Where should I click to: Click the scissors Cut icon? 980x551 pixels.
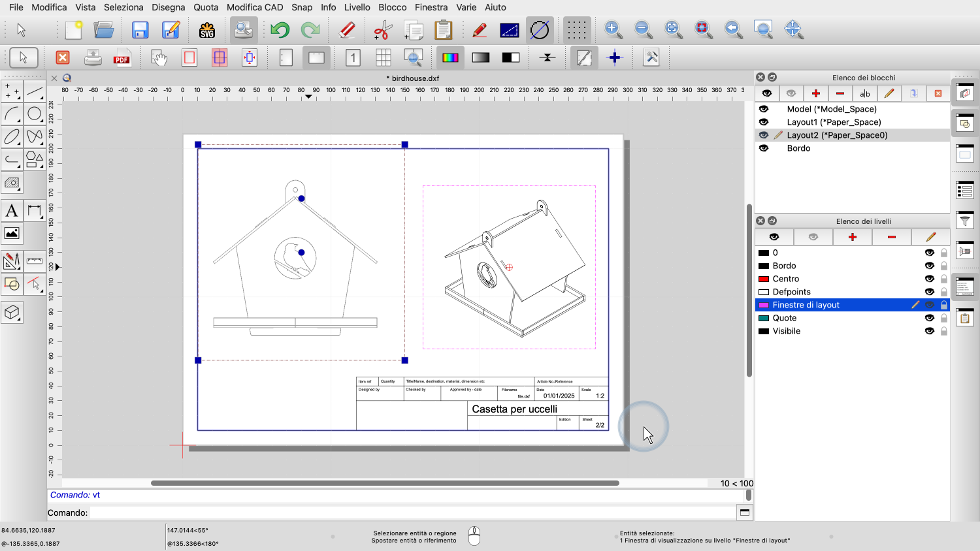[383, 30]
